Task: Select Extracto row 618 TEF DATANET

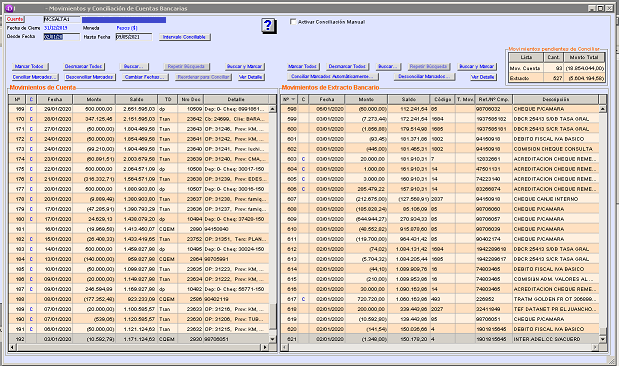Action: coord(440,309)
